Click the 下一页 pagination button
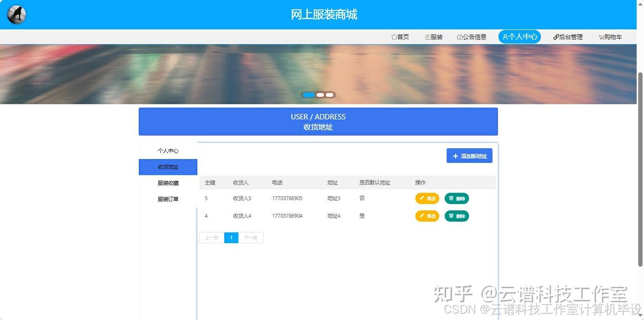The image size is (644, 320). tap(251, 238)
